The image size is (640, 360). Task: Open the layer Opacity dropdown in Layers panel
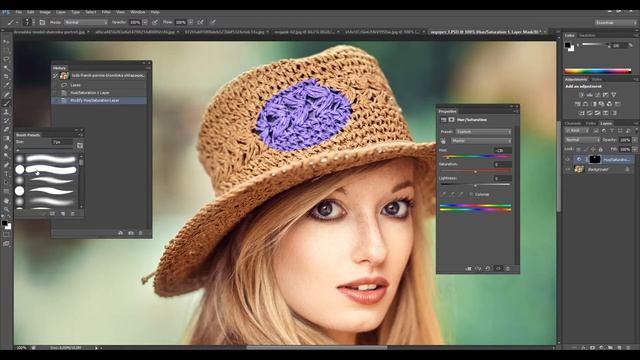[634, 140]
